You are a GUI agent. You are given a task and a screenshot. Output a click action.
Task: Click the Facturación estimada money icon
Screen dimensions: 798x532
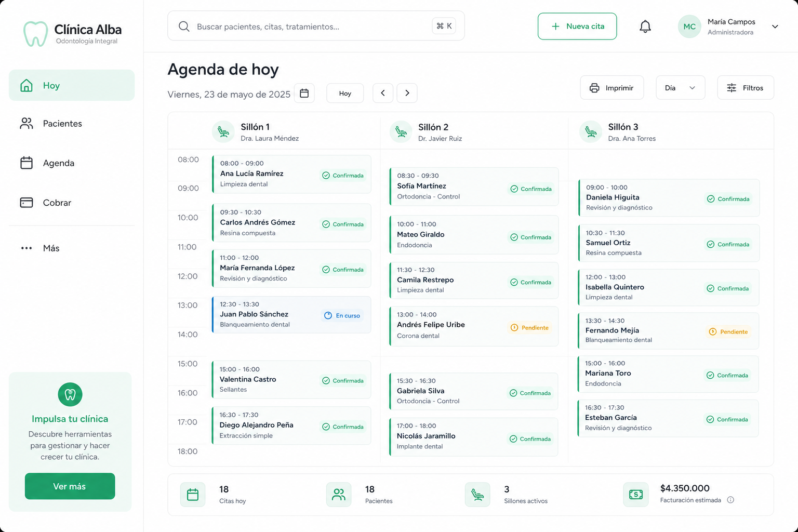pos(636,495)
